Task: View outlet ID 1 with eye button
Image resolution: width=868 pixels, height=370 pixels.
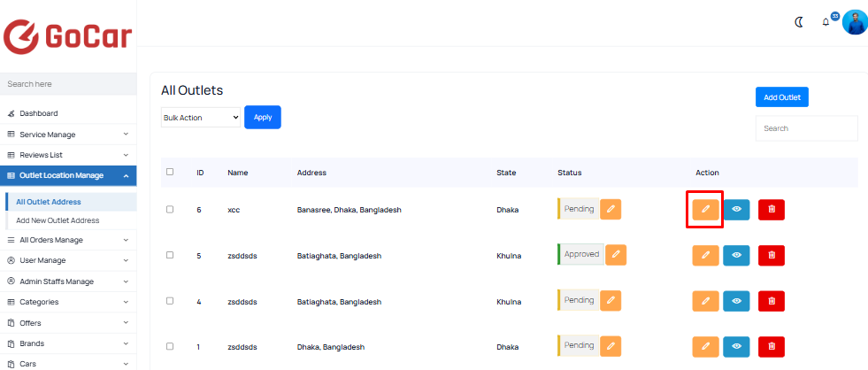Action: [x=737, y=346]
